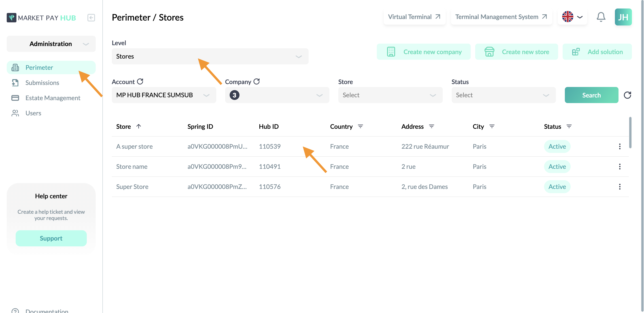Open Account dropdown MP HUB FRANCE SUMSUB
Image resolution: width=644 pixels, height=313 pixels.
point(164,95)
